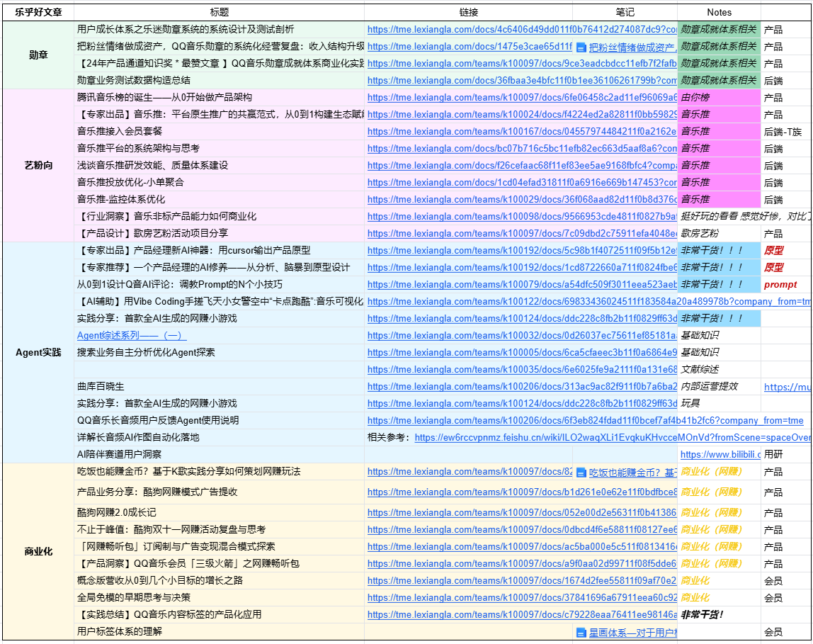Open the link for 音乐推-监控体系优化 row

click(522, 200)
